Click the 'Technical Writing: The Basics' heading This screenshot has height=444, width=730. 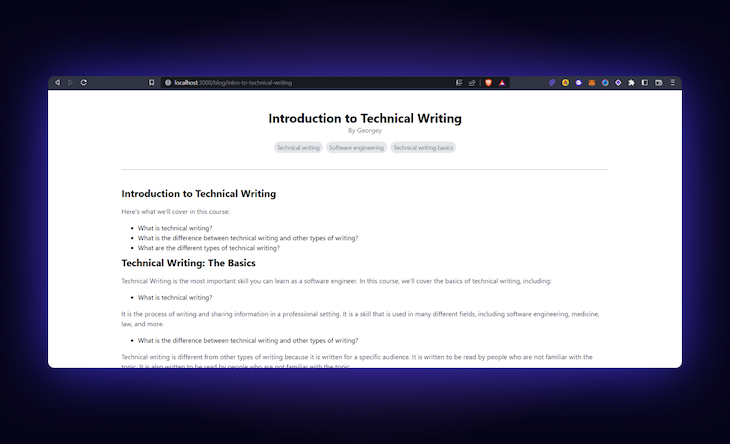(x=188, y=263)
